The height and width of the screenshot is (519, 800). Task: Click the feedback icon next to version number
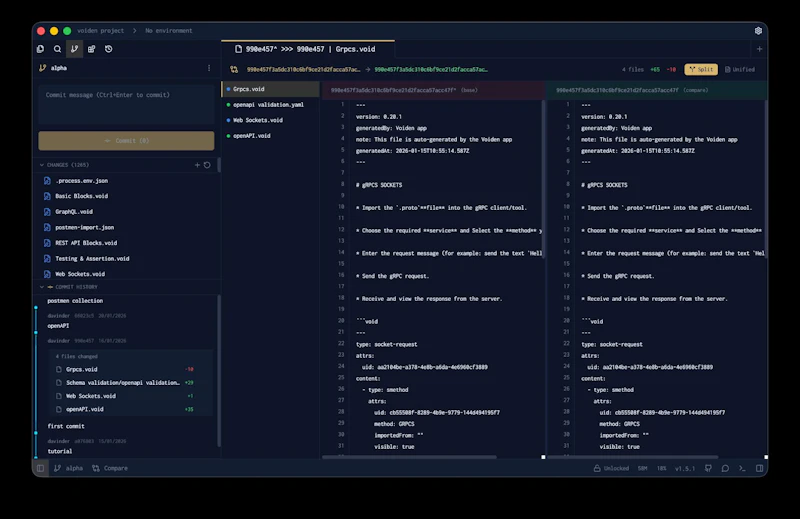pos(708,468)
